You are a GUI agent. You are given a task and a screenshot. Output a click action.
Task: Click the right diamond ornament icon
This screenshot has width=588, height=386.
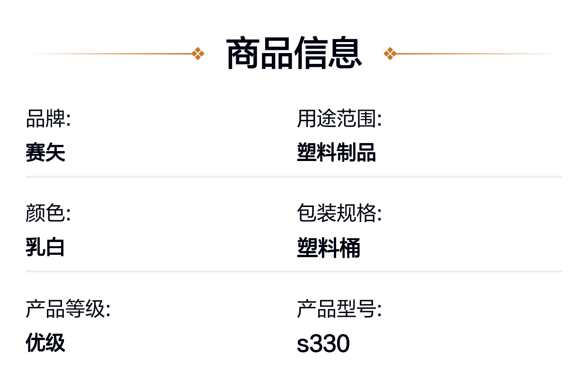coord(390,54)
